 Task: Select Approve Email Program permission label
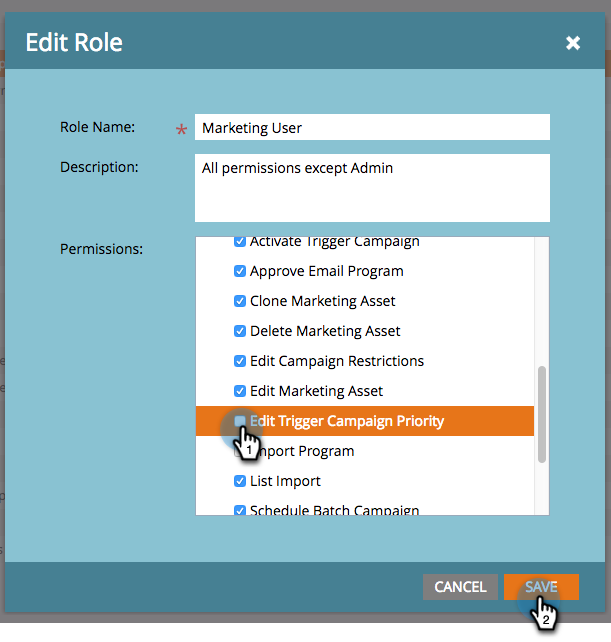pos(326,271)
